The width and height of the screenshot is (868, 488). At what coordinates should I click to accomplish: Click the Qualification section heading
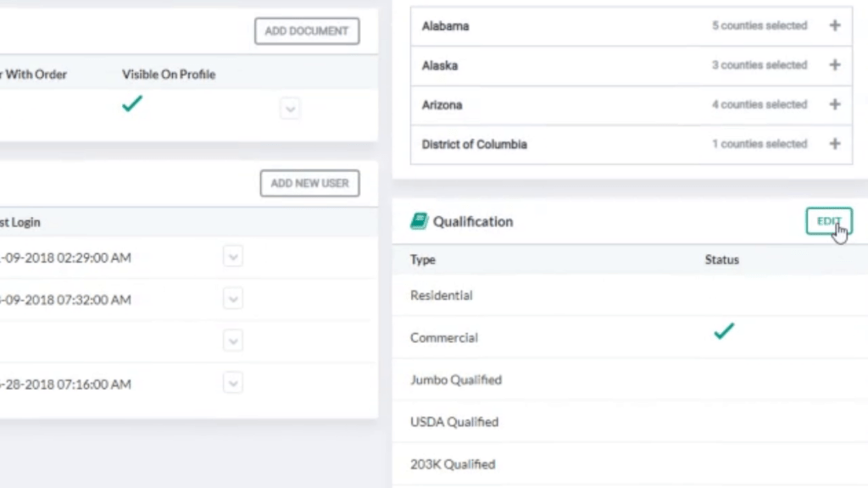click(473, 221)
